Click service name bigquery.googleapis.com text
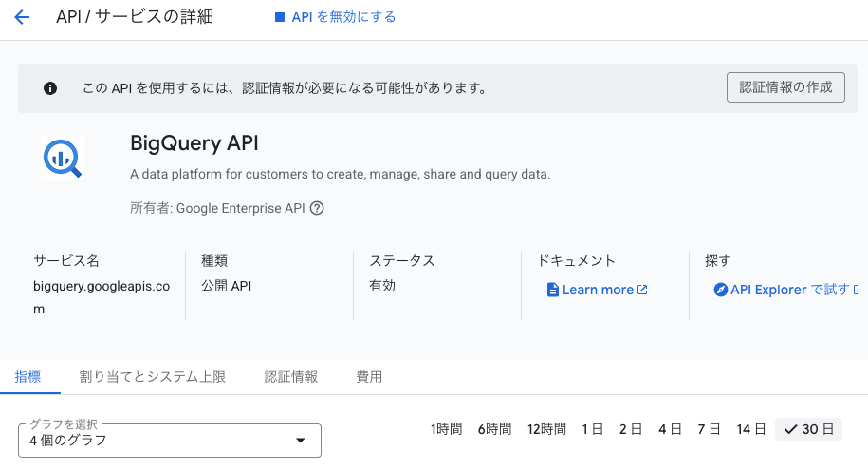The image size is (868, 470). [102, 297]
